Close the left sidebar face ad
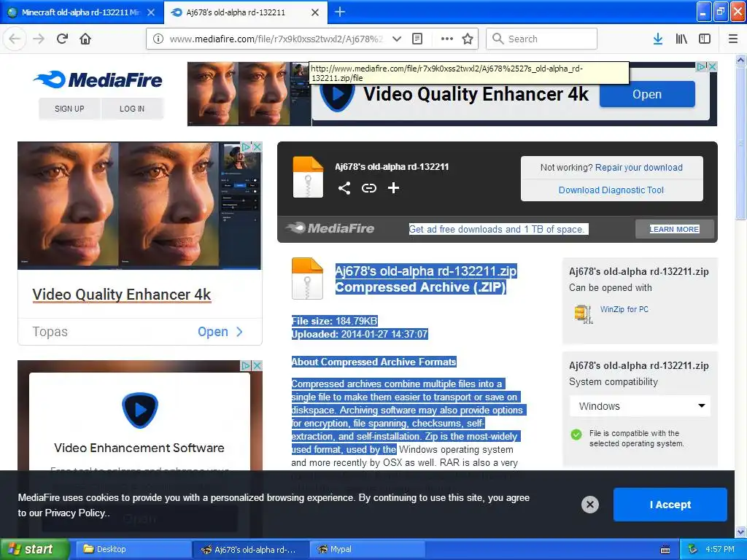Screen dimensions: 747x560 [257, 147]
